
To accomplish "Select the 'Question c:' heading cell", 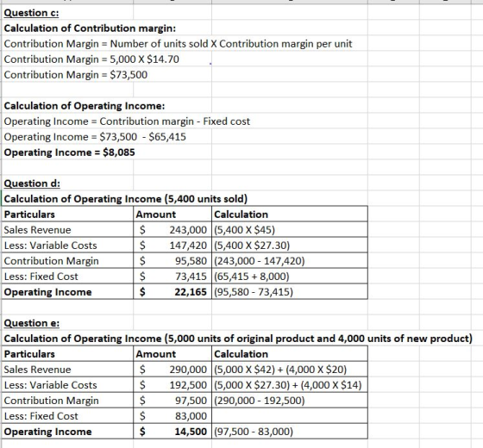I will coord(67,13).
